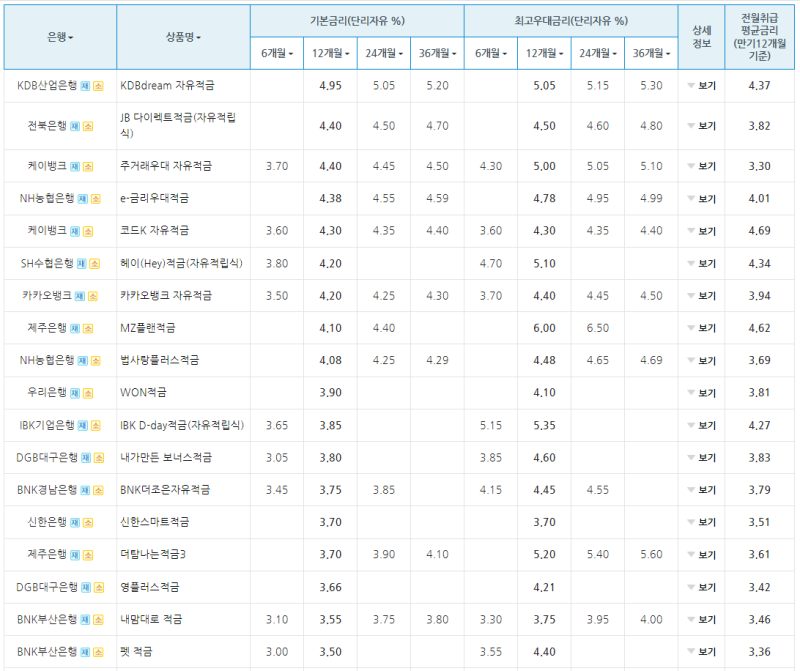800x671 pixels.
Task: Click the blue 재 badge beside 전북은행
Action: pyautogui.click(x=75, y=127)
